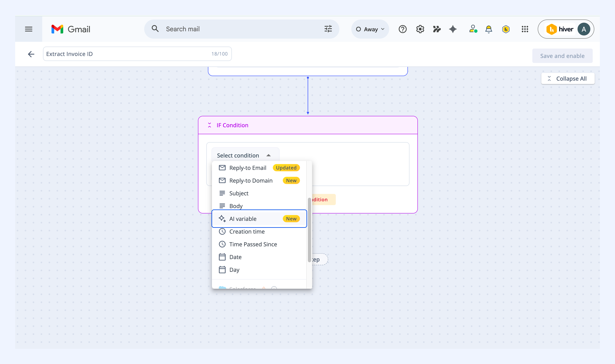
Task: Click the Collapse All button
Action: pos(568,79)
